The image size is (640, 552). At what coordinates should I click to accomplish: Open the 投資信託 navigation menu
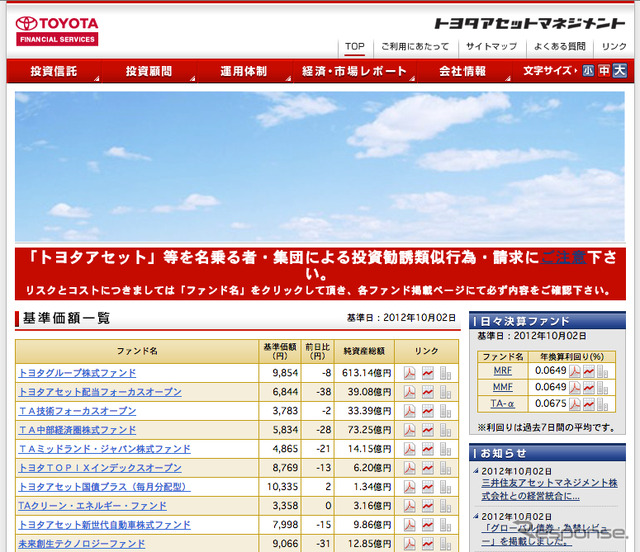click(x=54, y=71)
